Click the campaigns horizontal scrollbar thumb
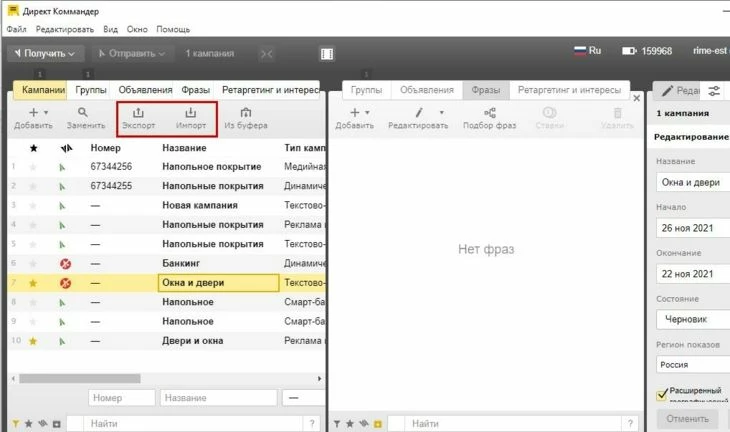This screenshot has width=730, height=432. tap(80, 378)
